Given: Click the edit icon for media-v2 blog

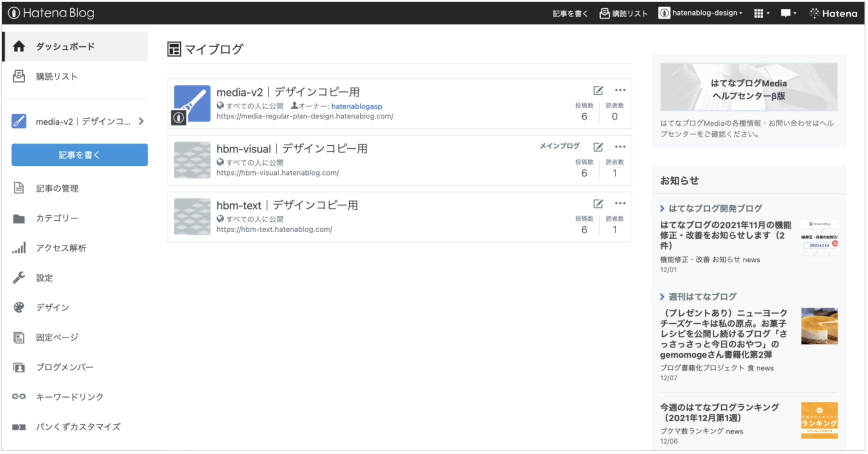Looking at the screenshot, I should [x=598, y=90].
